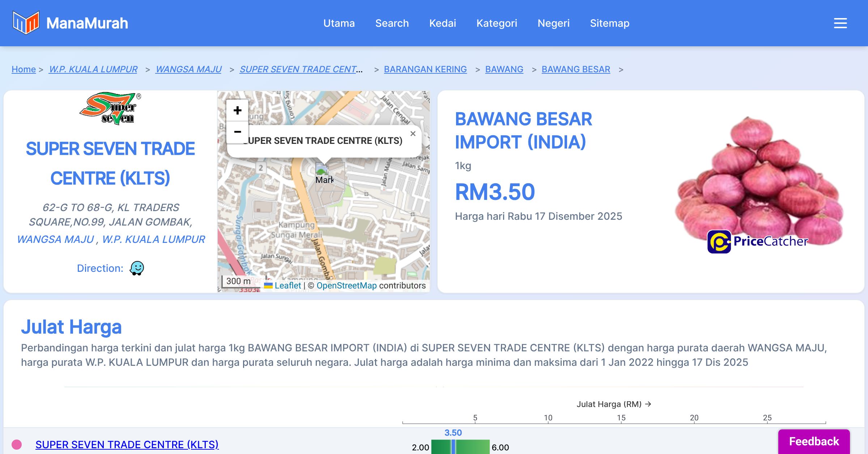
Task: Zoom in on the map
Action: coord(237,110)
